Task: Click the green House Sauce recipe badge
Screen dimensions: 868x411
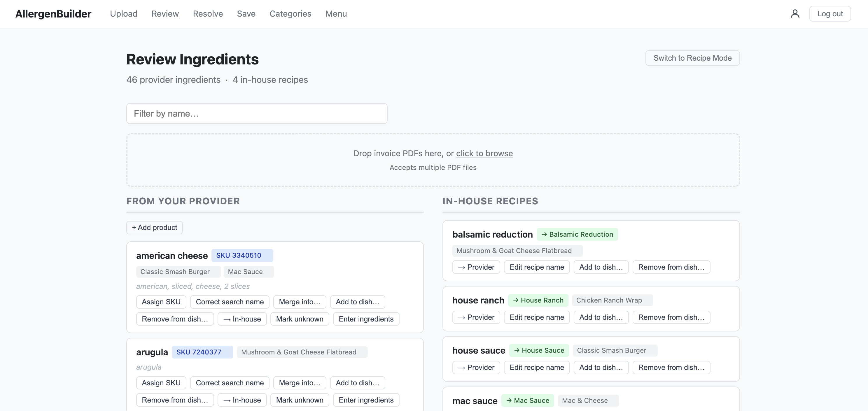Action: (539, 350)
